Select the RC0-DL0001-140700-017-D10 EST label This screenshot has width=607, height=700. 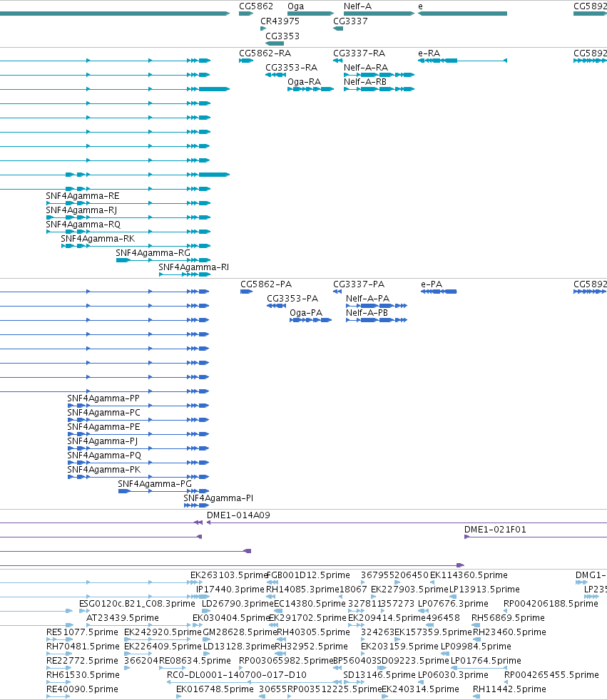237,676
